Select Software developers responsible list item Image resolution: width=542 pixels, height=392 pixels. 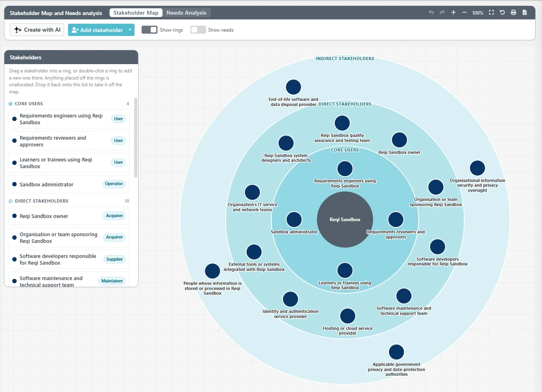click(69, 259)
